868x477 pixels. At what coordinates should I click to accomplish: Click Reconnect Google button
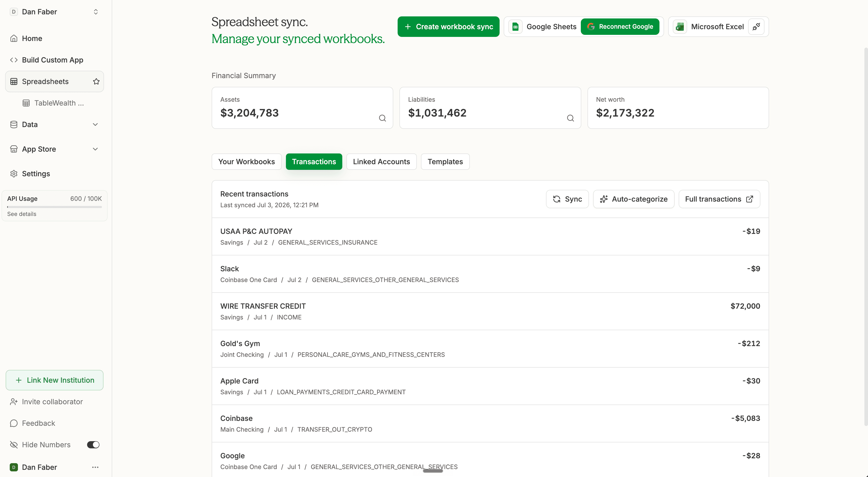[620, 27]
